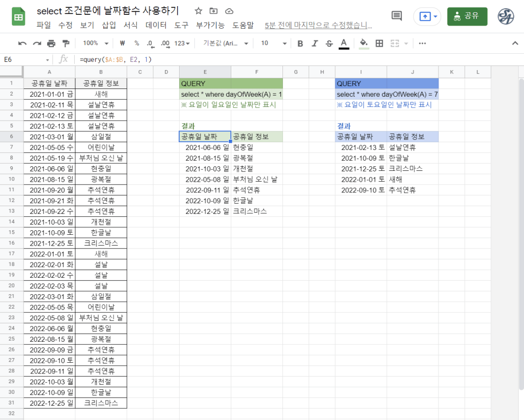
Task: Click the borders grid icon
Action: point(379,43)
